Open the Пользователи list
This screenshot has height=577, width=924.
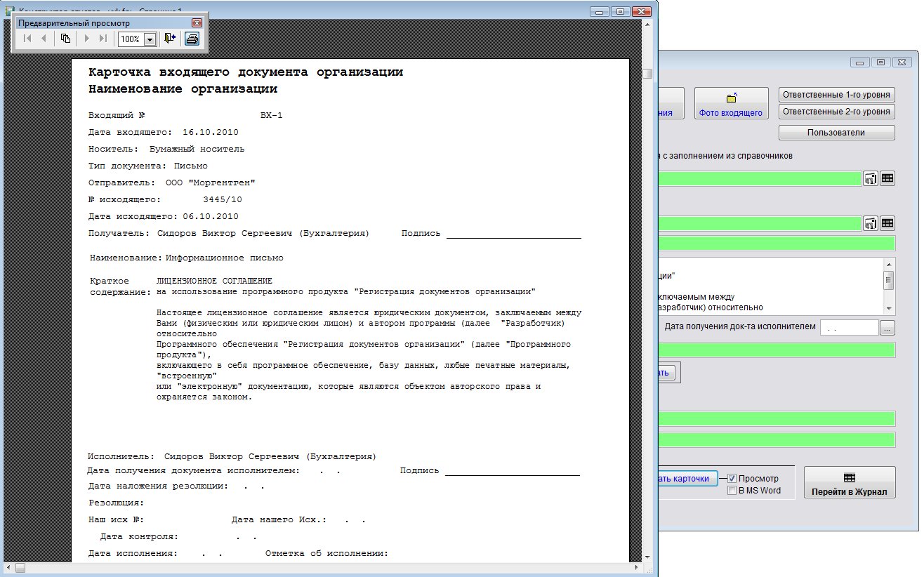tap(836, 133)
